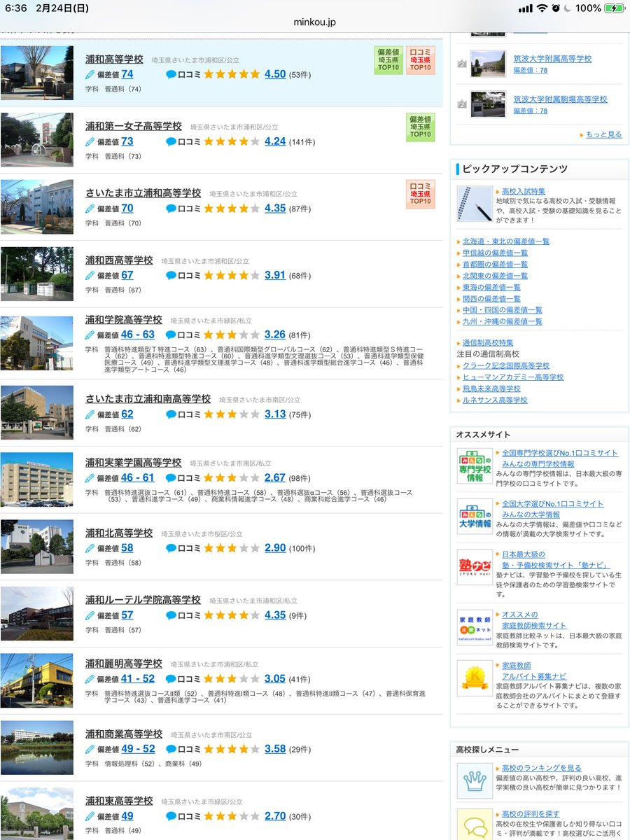The height and width of the screenshot is (840, 630).
Task: Click speech bubble 口コミ icon for 浦和北高等学校
Action: pos(171,548)
